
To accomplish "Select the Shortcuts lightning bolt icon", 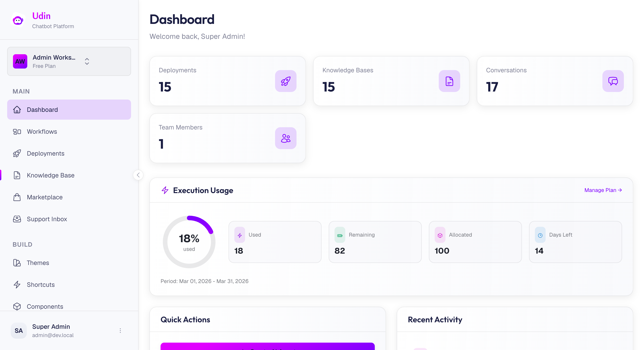I will 17,285.
